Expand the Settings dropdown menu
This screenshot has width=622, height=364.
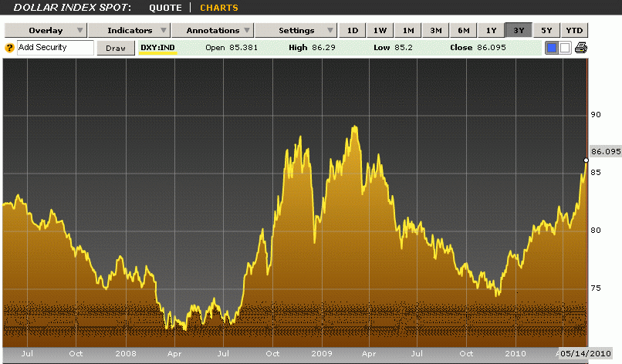click(296, 31)
